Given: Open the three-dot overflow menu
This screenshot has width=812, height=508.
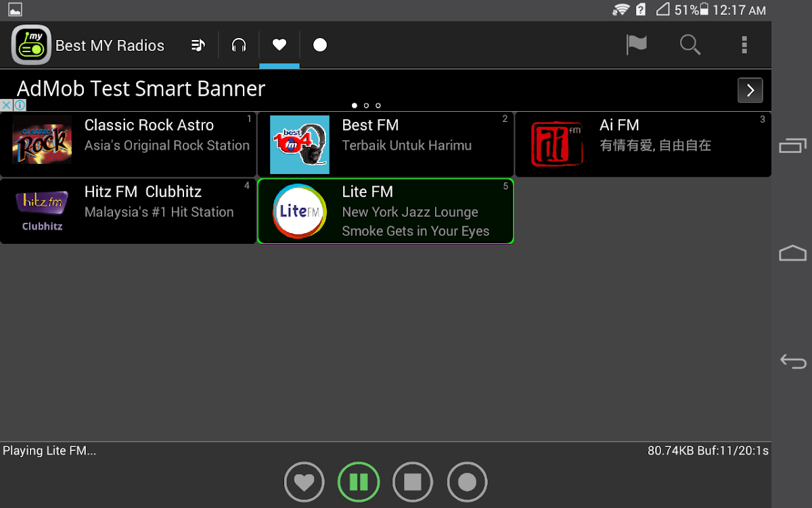Looking at the screenshot, I should tap(744, 45).
